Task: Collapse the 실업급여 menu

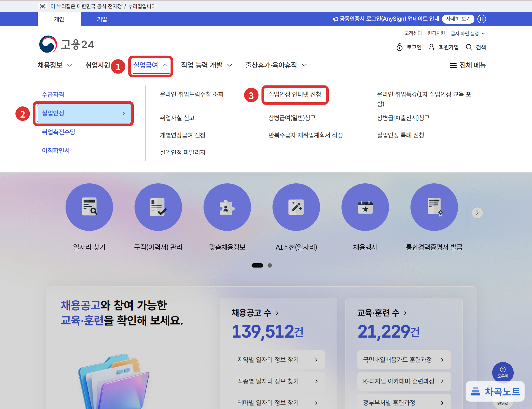Action: [150, 65]
